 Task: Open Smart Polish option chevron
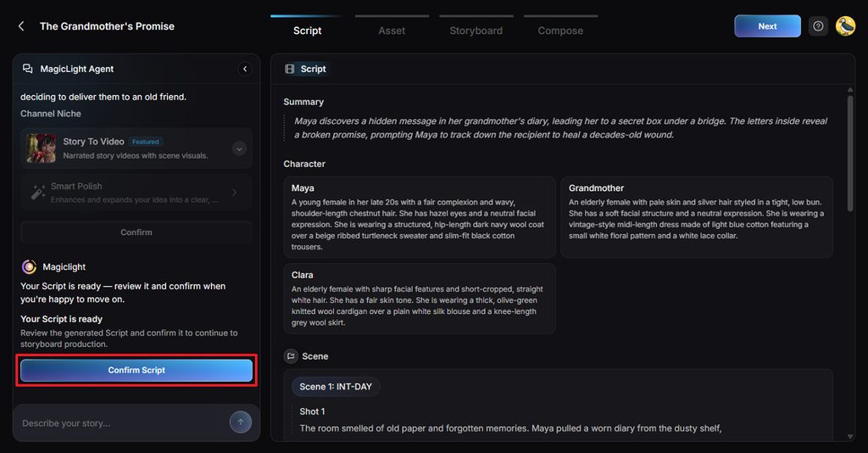pos(235,193)
